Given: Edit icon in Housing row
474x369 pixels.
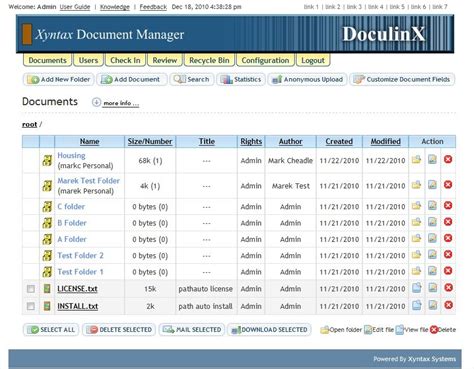Looking at the screenshot, I should [x=432, y=160].
